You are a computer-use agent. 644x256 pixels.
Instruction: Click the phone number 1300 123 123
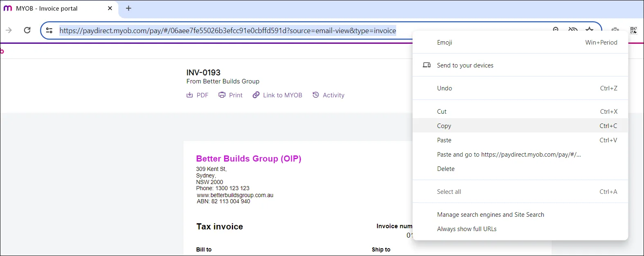pyautogui.click(x=232, y=188)
